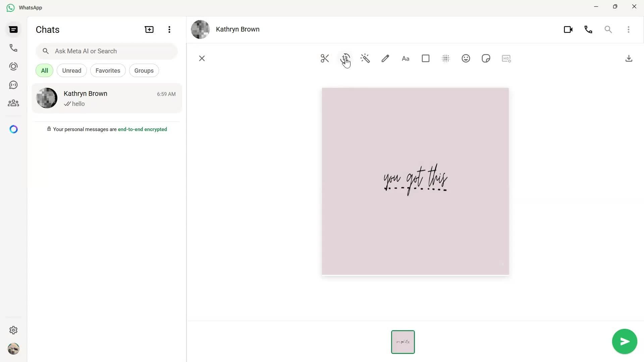Open the Aa text tool
The width and height of the screenshot is (644, 362).
406,58
